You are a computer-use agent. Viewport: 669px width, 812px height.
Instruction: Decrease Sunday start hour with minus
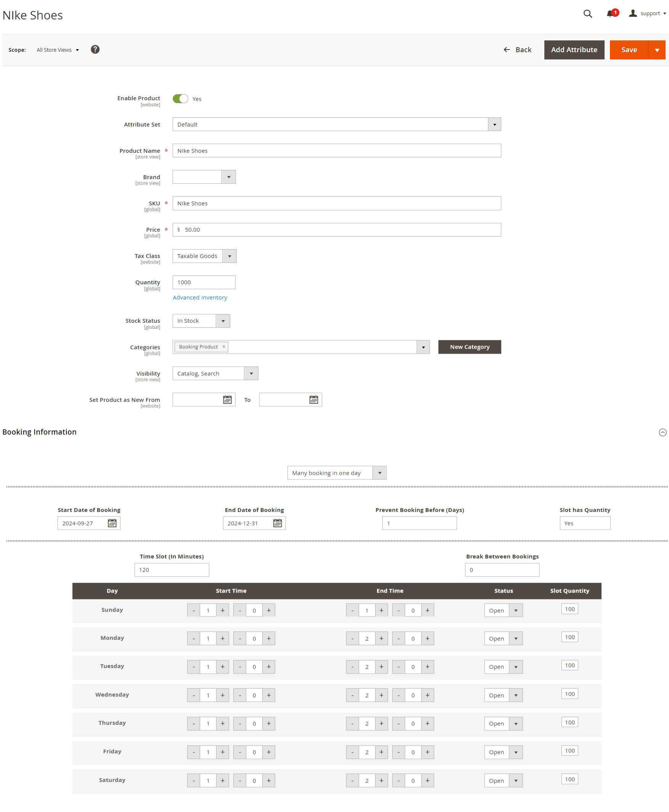(193, 610)
